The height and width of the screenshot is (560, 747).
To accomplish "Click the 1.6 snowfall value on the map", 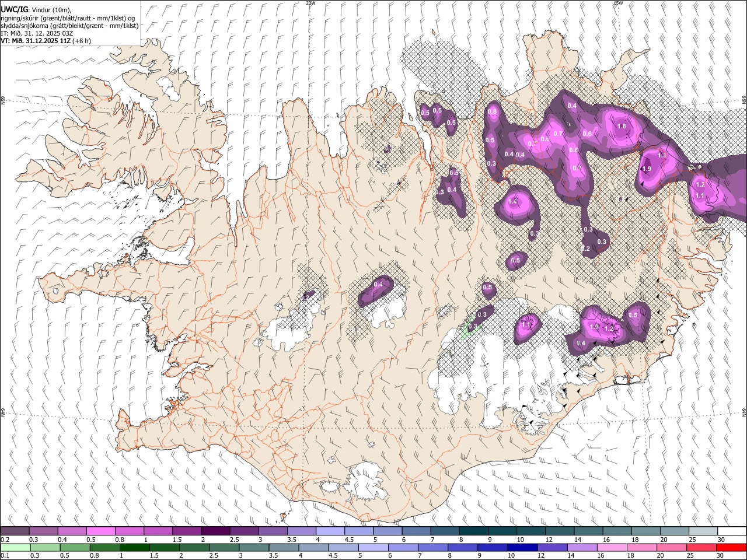I will pos(622,126).
